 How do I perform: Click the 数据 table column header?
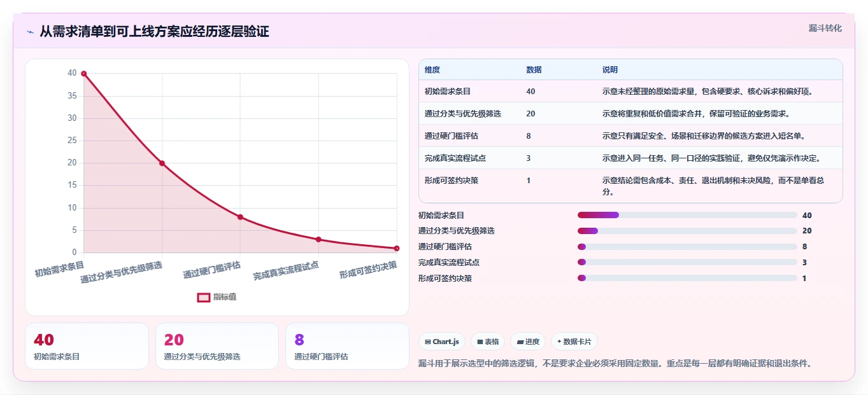pyautogui.click(x=534, y=70)
